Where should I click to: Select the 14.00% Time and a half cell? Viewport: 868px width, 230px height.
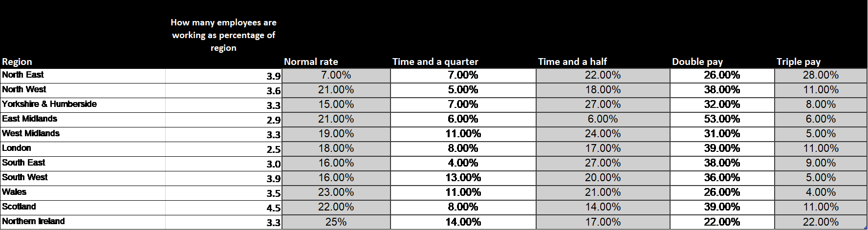[x=603, y=207]
